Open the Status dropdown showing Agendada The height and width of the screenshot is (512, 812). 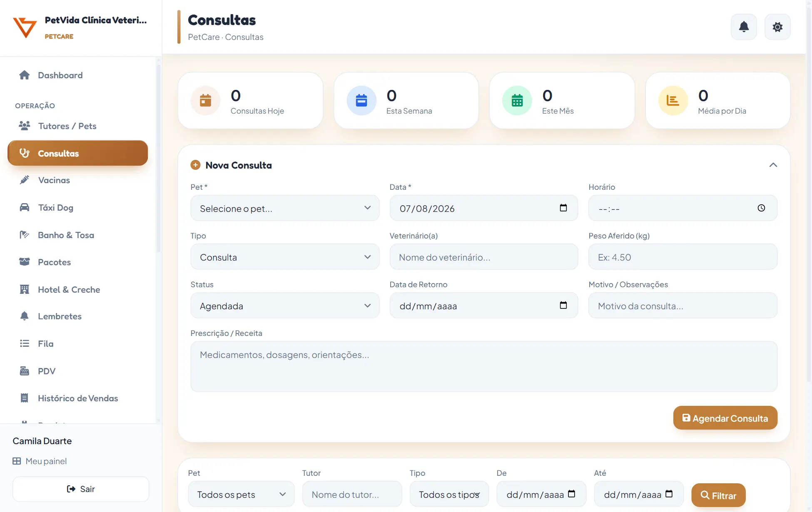pyautogui.click(x=285, y=306)
